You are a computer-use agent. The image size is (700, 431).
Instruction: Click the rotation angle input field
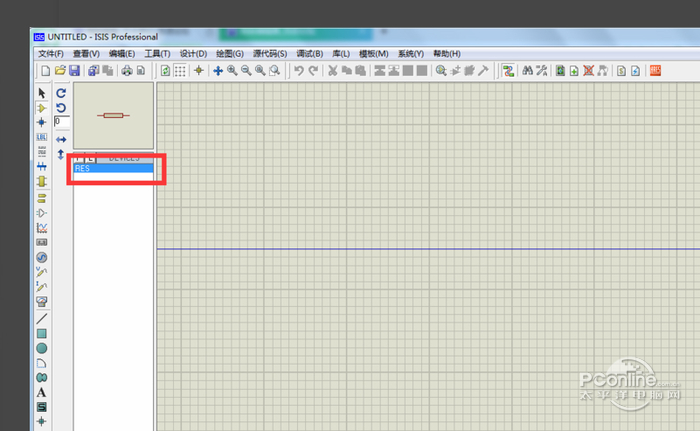pos(62,121)
